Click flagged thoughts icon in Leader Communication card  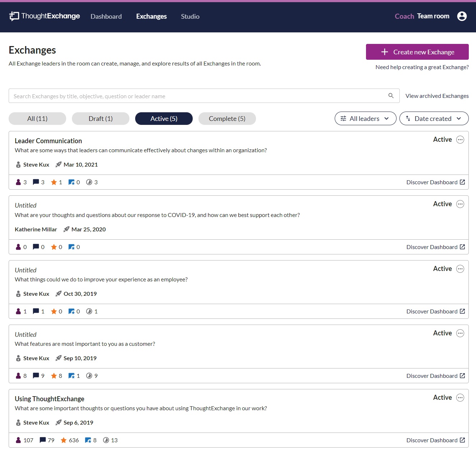pos(72,182)
